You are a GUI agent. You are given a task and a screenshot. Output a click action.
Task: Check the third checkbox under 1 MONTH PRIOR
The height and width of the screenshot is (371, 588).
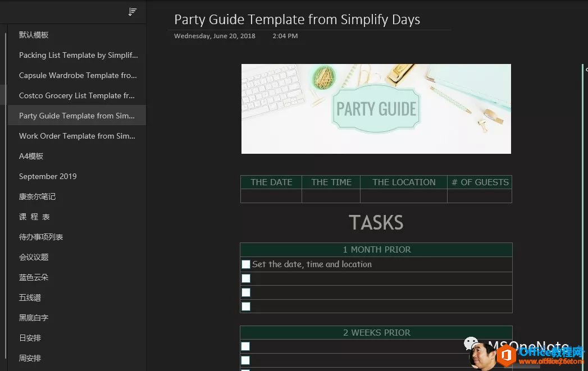point(246,292)
